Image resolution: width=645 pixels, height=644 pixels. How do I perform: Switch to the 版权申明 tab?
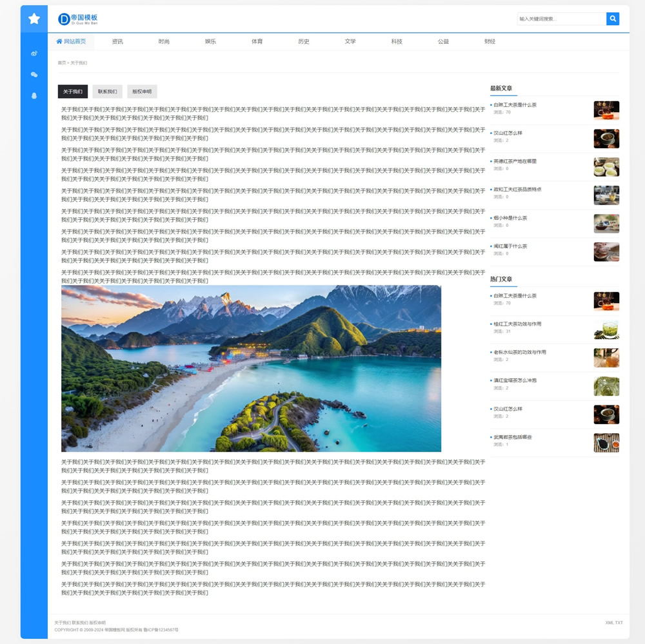pos(142,92)
